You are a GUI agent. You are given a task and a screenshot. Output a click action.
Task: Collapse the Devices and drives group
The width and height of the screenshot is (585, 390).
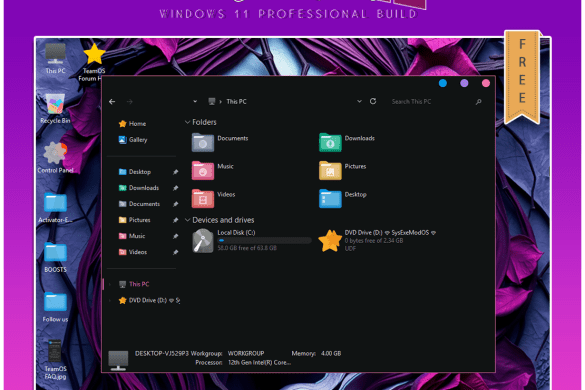click(187, 220)
